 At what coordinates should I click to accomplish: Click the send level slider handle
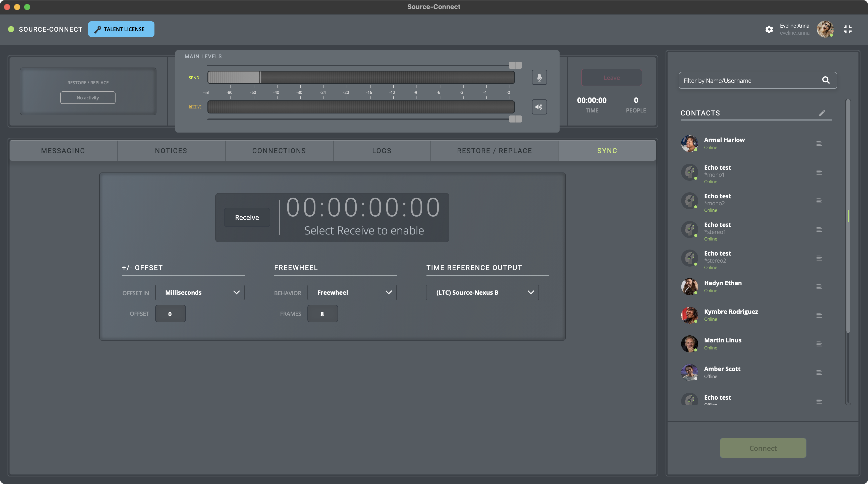(515, 65)
